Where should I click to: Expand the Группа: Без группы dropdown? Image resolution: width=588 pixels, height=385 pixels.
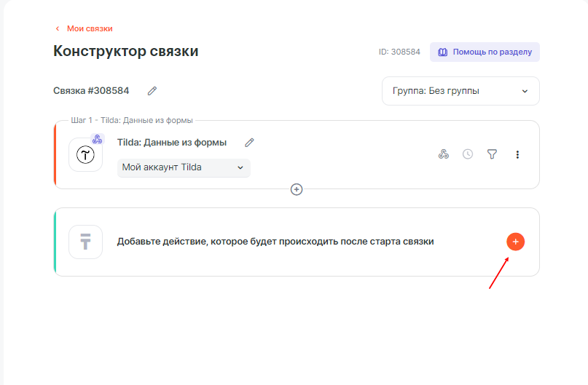[460, 91]
